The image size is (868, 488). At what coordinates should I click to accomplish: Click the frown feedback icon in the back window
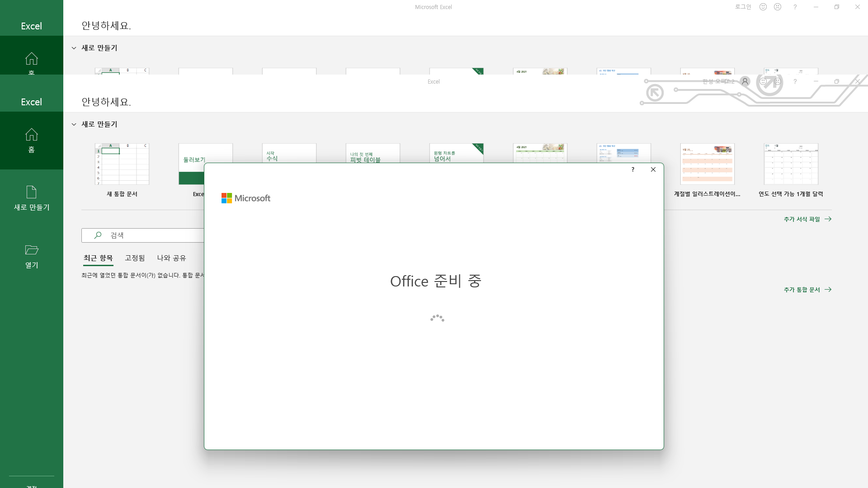coord(778,7)
